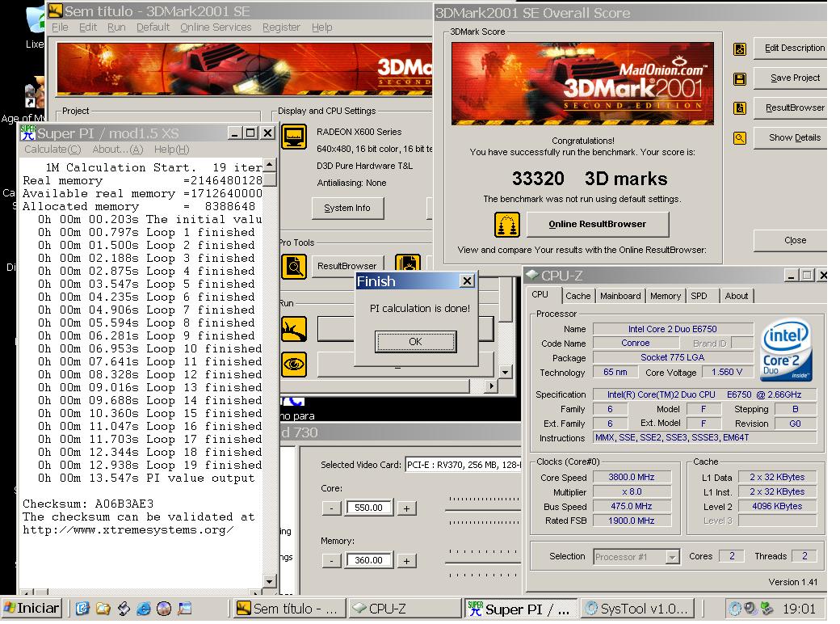Click the Super PI scrollbar up arrow
The width and height of the screenshot is (840, 624).
point(270,165)
